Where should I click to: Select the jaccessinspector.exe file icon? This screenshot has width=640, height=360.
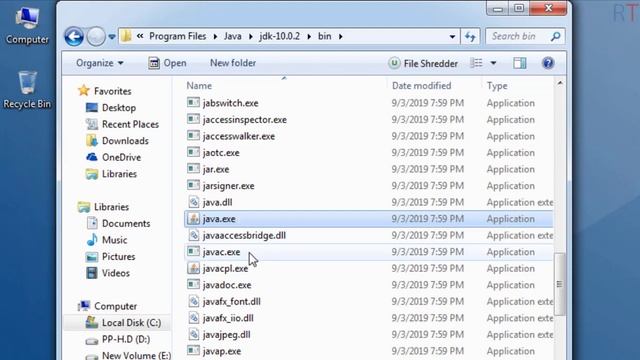click(x=193, y=119)
